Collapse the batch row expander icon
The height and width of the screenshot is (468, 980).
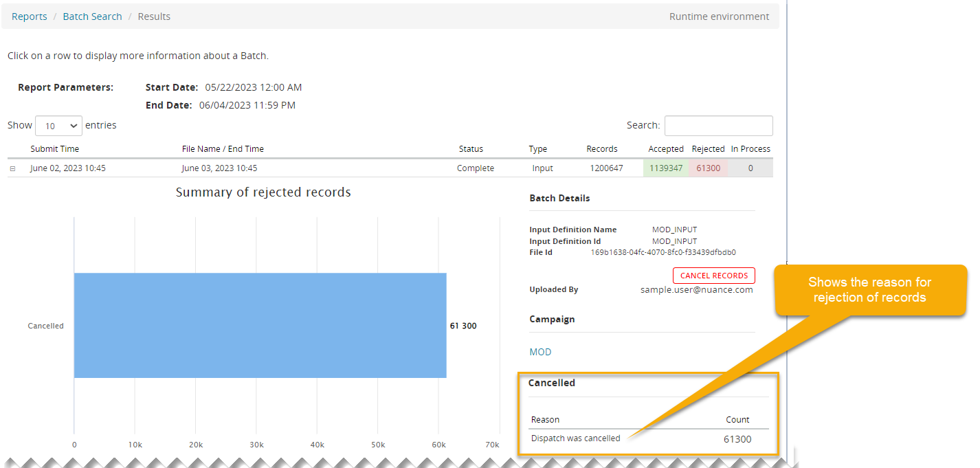pos(12,168)
